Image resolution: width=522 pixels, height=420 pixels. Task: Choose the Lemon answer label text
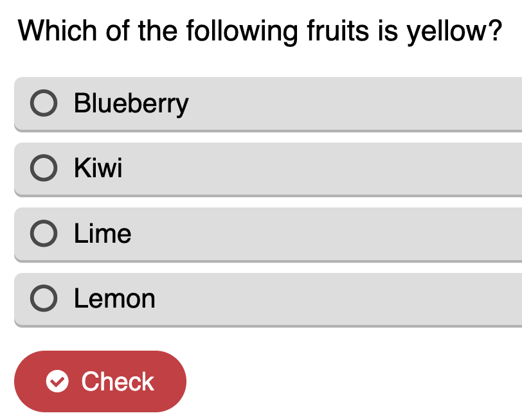click(114, 298)
